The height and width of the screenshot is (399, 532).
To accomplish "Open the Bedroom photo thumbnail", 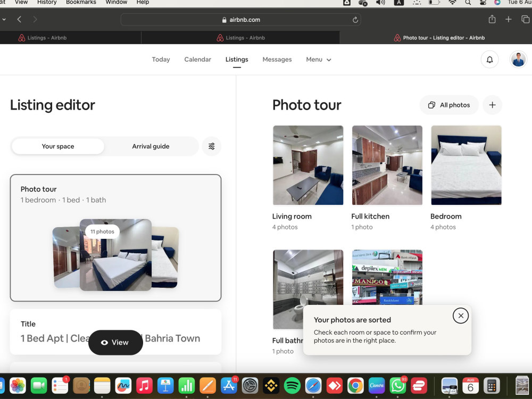I will click(x=466, y=165).
